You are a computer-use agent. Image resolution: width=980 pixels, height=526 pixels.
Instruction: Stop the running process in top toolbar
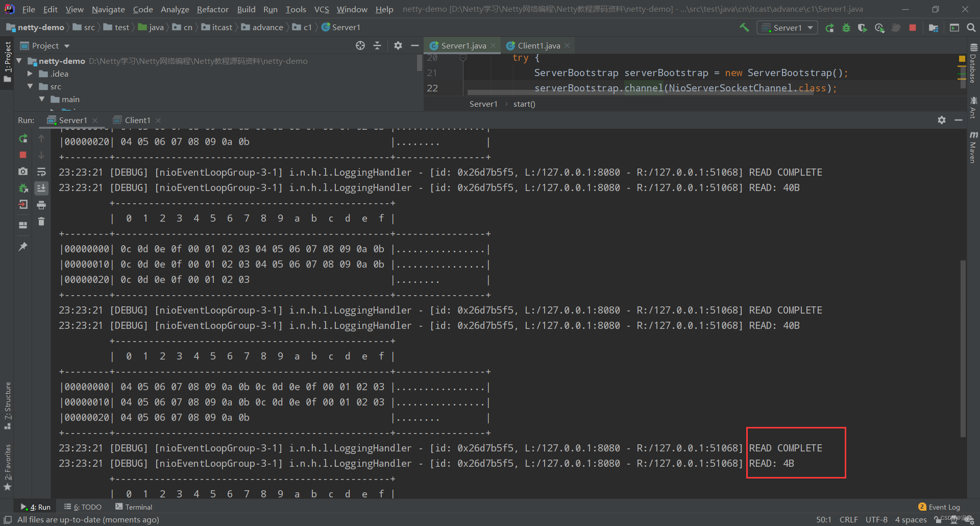click(x=913, y=28)
